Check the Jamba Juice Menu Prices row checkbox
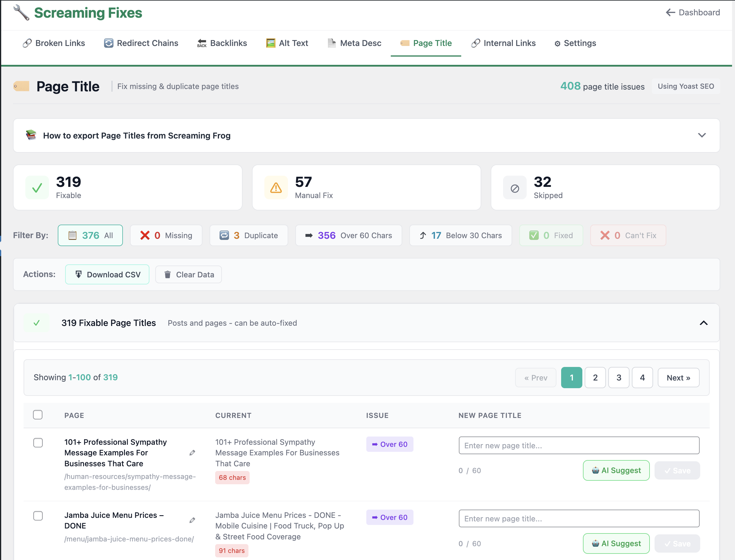The height and width of the screenshot is (560, 735). 38,516
